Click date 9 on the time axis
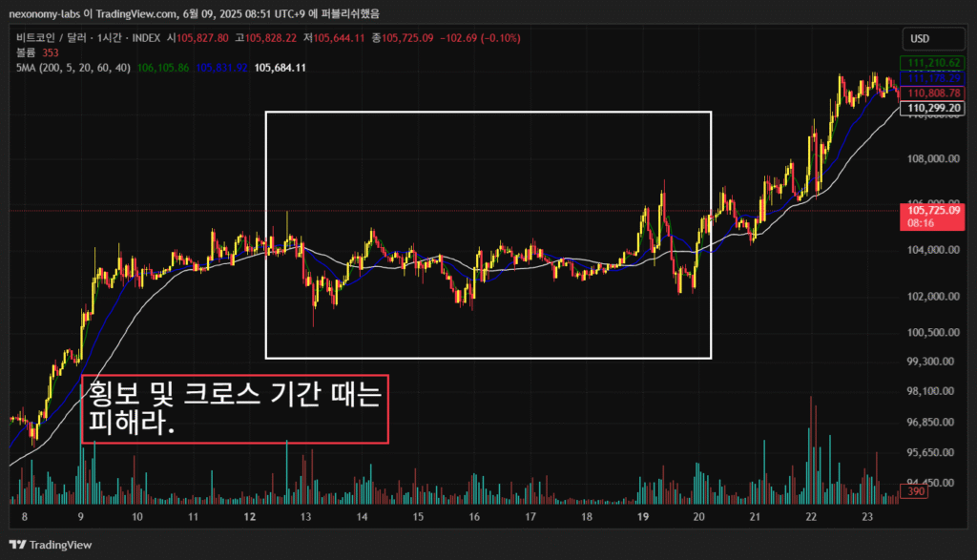977x560 pixels. point(82,516)
